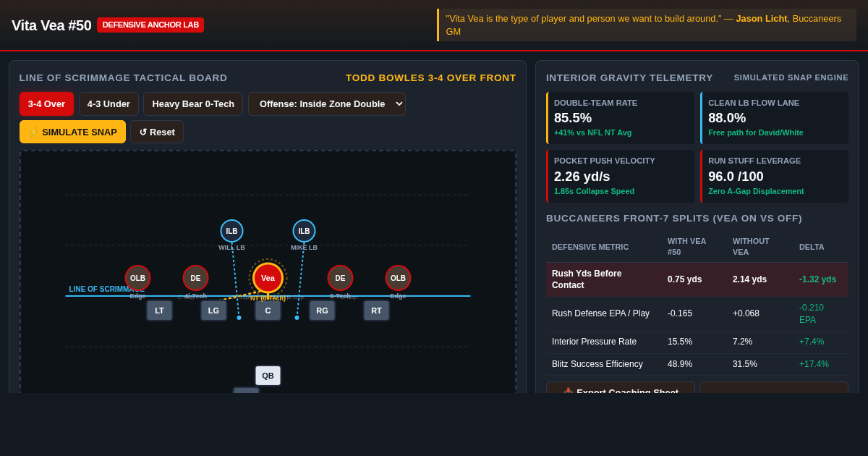Select the 4i-Tech DE marker
This screenshot has width=868, height=456.
(195, 278)
